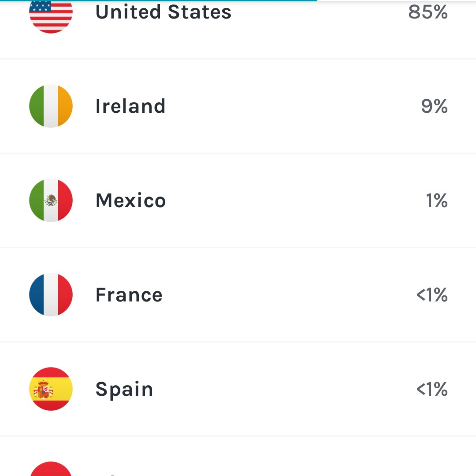
Task: Choose the Spain flag icon
Action: click(x=51, y=389)
